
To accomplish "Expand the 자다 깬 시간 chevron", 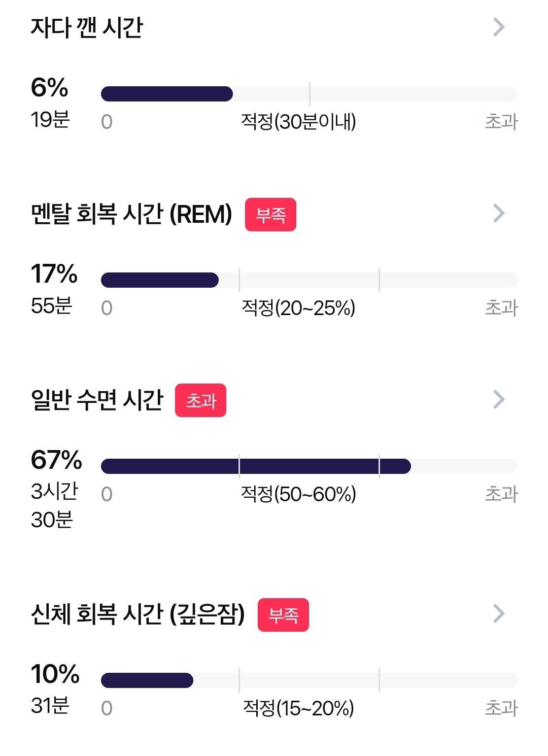I will 499,27.
